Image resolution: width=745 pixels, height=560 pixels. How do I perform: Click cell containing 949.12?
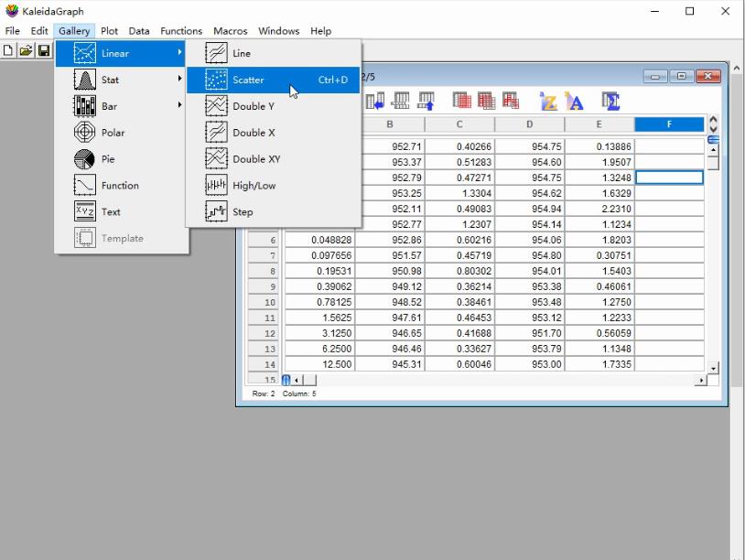[x=390, y=286]
